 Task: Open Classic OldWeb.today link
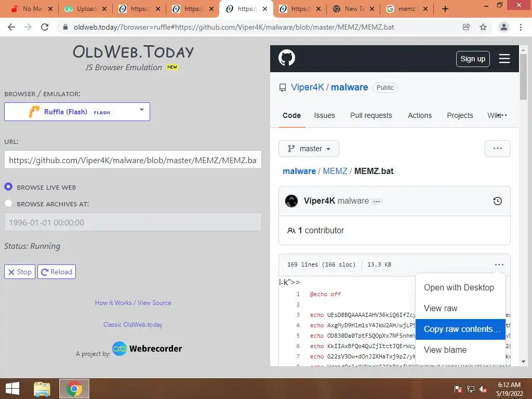click(133, 324)
